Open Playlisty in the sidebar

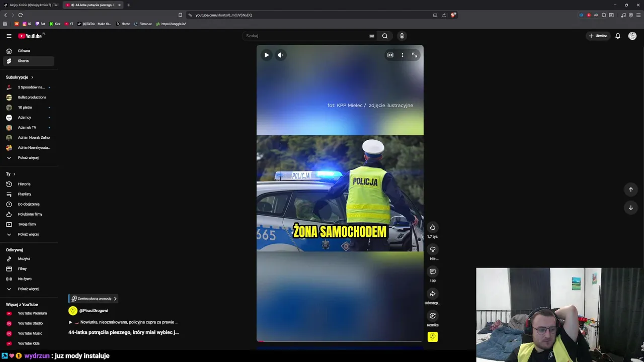click(29, 194)
